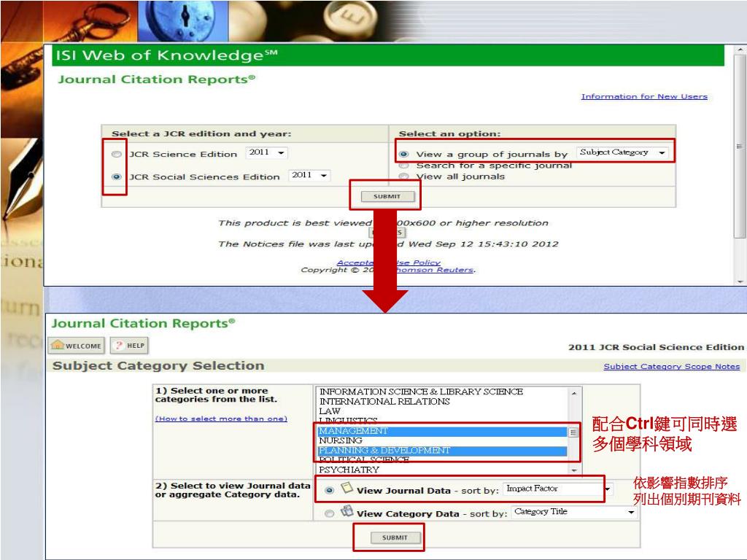Open the Social Sciences Edition year dropdown
This screenshot has width=747, height=560.
coord(309,175)
